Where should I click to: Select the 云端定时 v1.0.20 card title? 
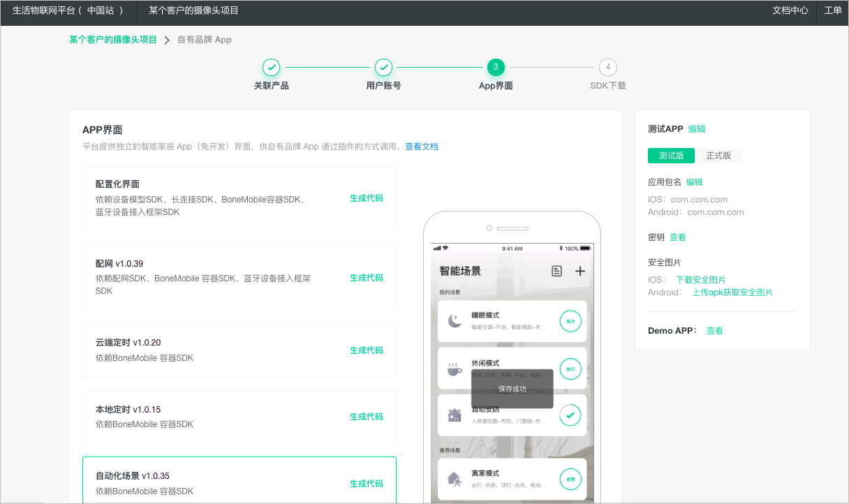pyautogui.click(x=128, y=343)
